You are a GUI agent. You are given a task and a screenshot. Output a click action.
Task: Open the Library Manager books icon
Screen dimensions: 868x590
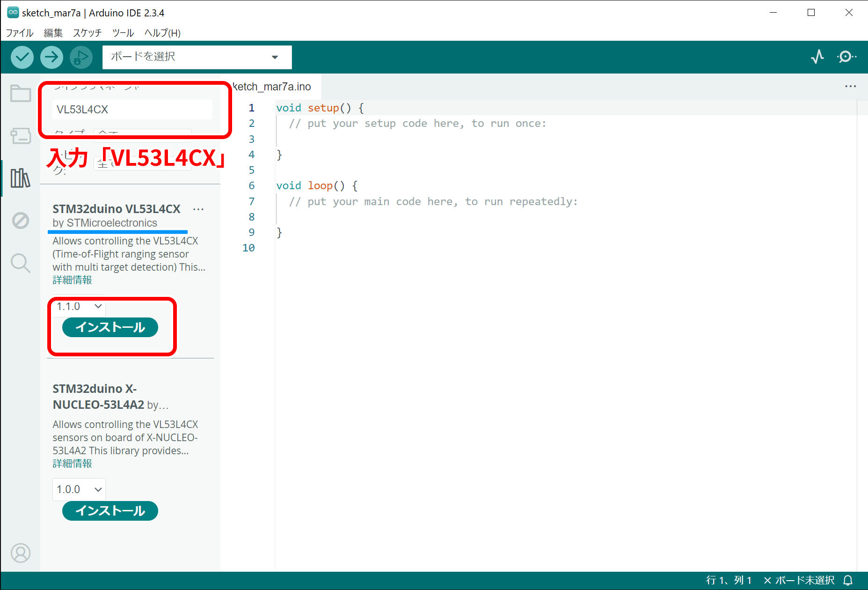pos(21,178)
